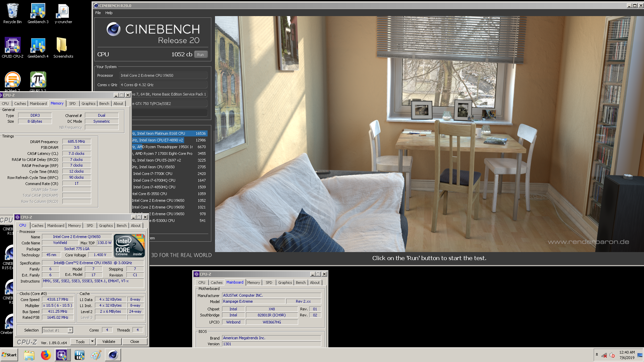Open the Cinebench File menu
The height and width of the screenshot is (362, 644).
click(x=98, y=13)
